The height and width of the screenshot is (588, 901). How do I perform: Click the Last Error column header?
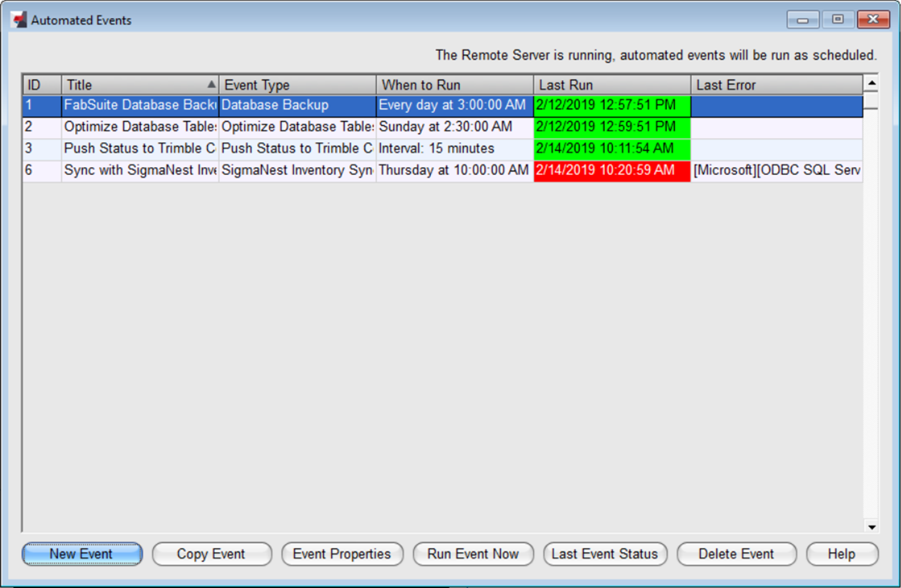[776, 85]
